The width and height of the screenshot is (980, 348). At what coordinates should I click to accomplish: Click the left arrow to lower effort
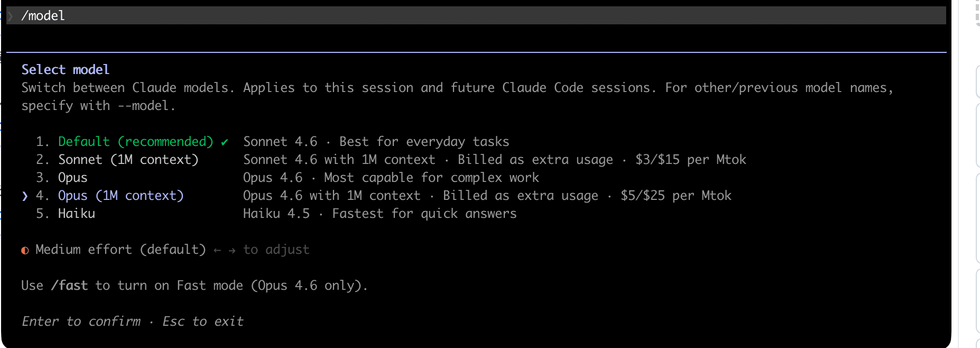click(x=217, y=250)
